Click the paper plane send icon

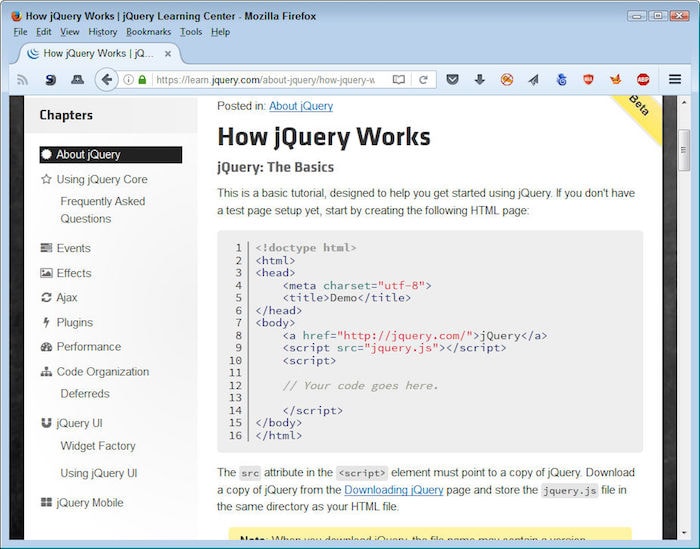[533, 80]
